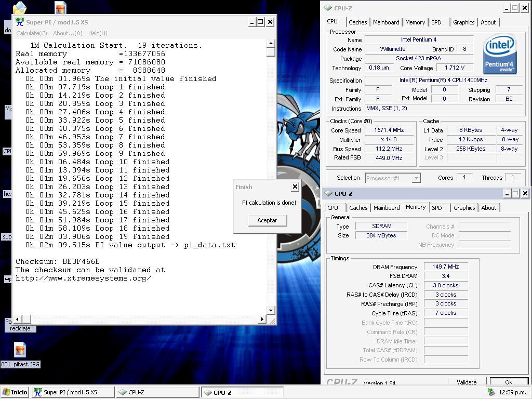Click the taskbar clock showing 12:59 p.m.
Viewport: 532px width, 399px height.
512,392
